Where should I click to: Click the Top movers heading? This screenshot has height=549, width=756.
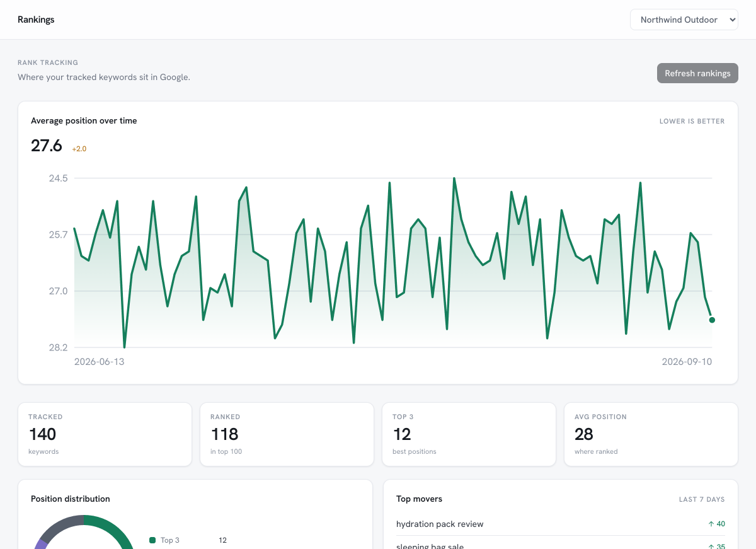point(420,499)
